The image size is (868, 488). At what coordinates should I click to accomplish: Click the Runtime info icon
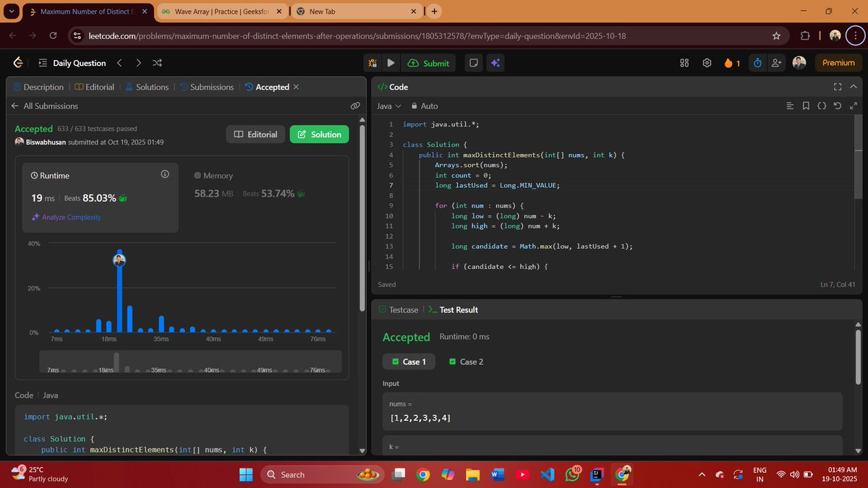(164, 174)
